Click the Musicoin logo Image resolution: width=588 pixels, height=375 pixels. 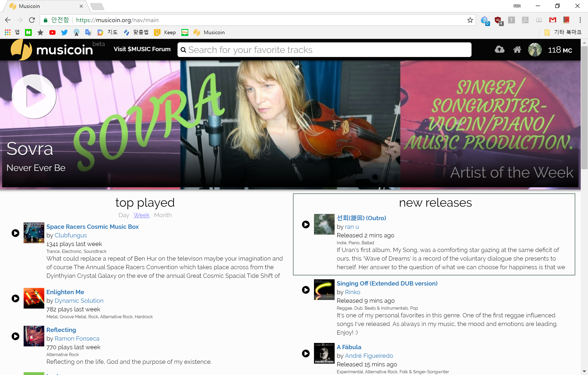(x=52, y=50)
